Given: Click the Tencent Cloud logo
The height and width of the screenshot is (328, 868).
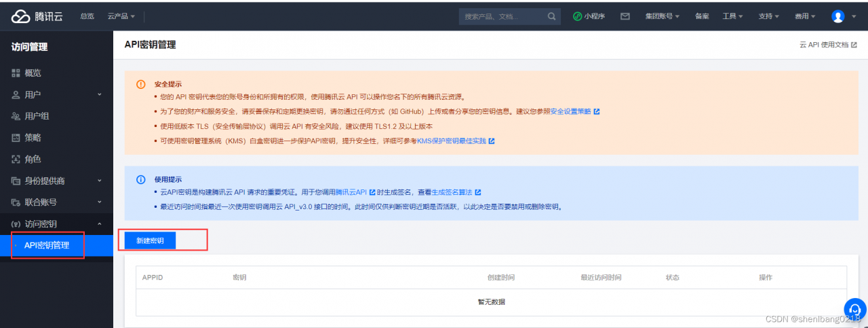Looking at the screenshot, I should pos(36,16).
